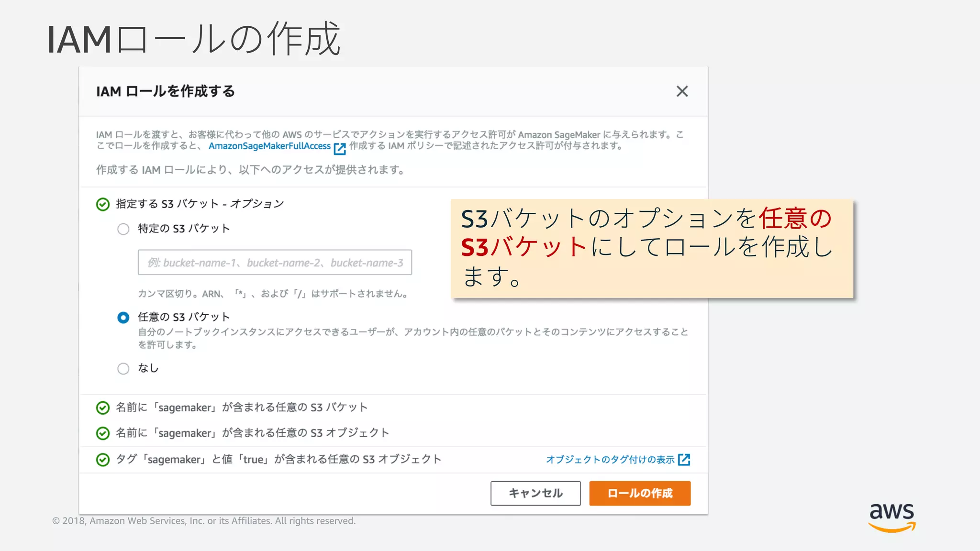The height and width of the screenshot is (551, 980).
Task: Click check icon for sagemaker-named S3 オブジェクト
Action: [103, 433]
